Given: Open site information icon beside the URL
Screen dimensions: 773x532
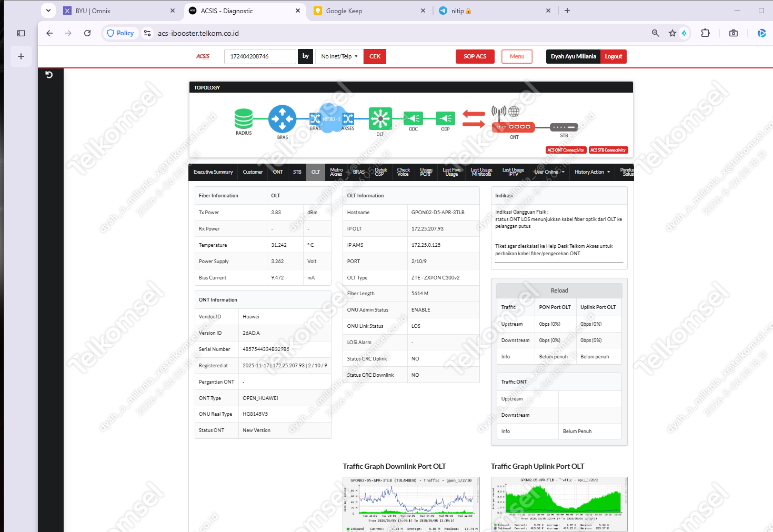Looking at the screenshot, I should coord(147,33).
